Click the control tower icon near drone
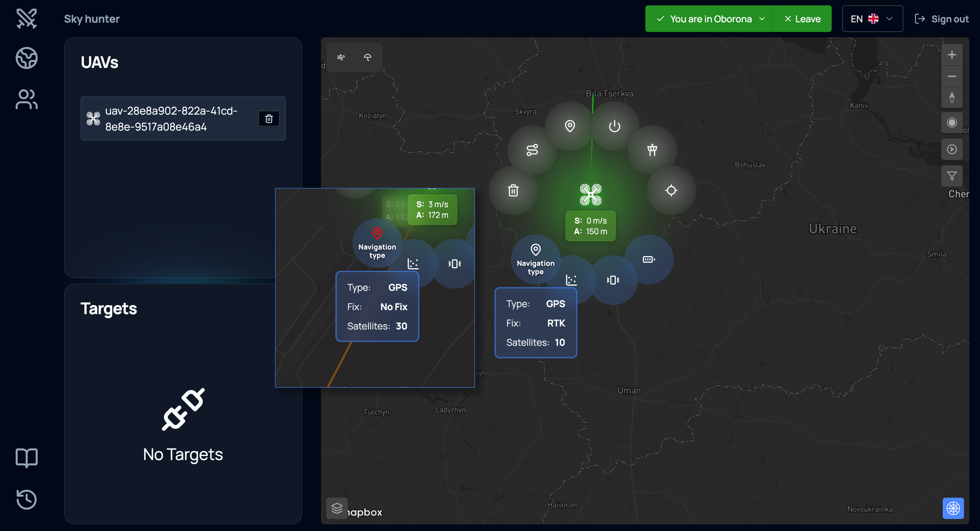 coord(652,150)
